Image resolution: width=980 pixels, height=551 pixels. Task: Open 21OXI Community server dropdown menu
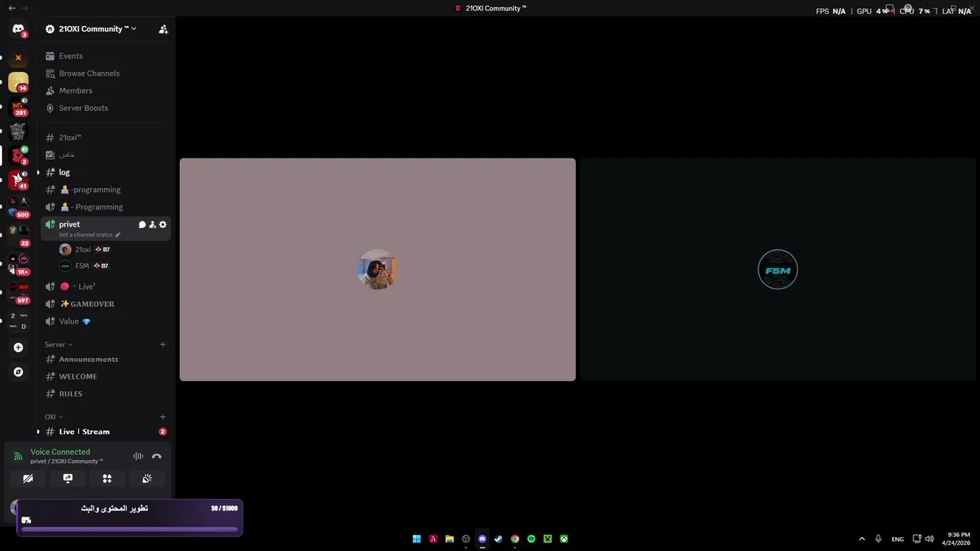tap(97, 29)
